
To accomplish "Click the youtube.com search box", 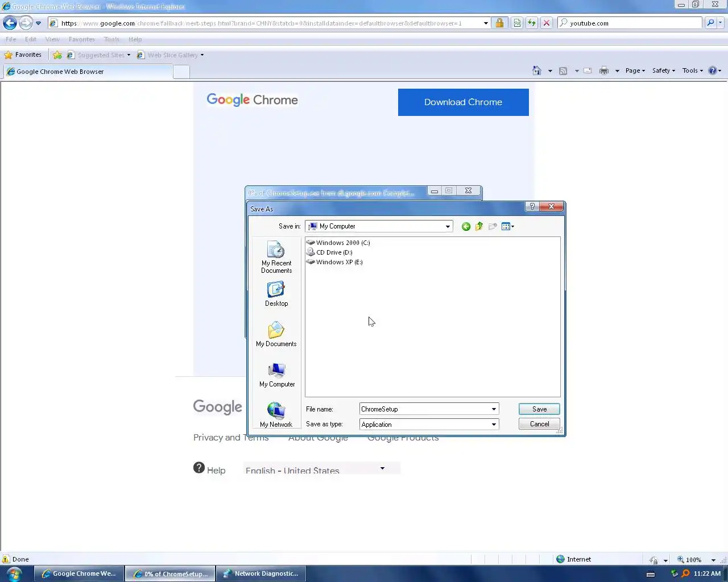I will coord(630,23).
